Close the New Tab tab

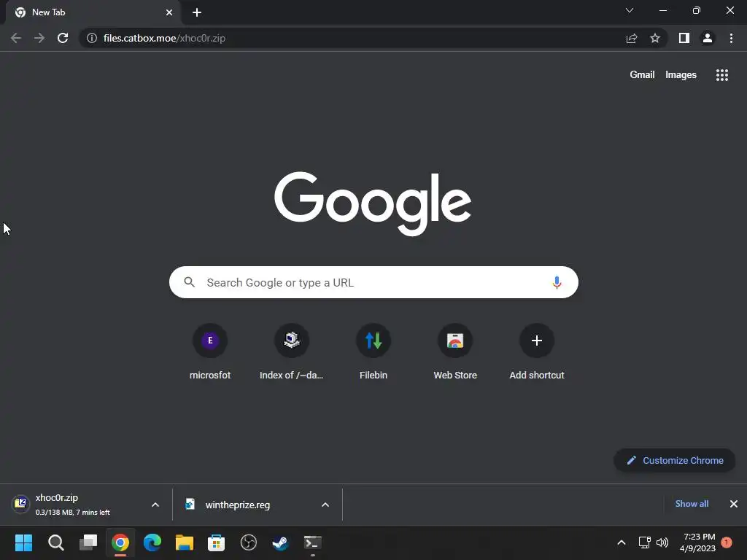169,12
